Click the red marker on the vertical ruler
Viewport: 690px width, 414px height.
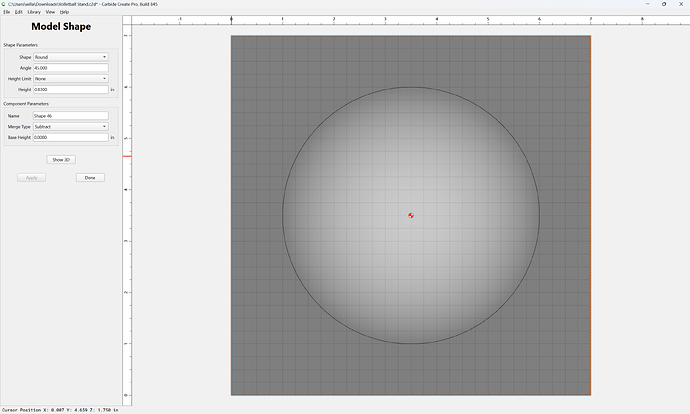(x=127, y=156)
